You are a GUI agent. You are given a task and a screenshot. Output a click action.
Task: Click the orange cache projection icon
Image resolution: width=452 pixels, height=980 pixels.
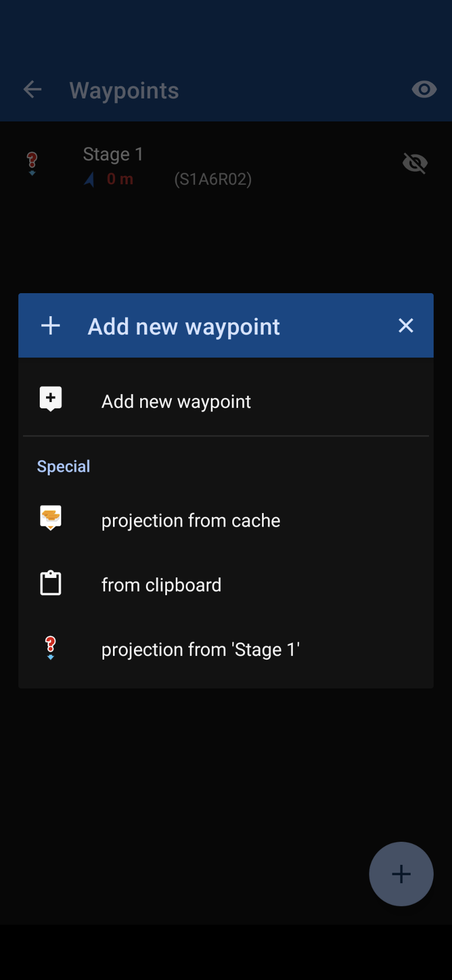pos(51,518)
